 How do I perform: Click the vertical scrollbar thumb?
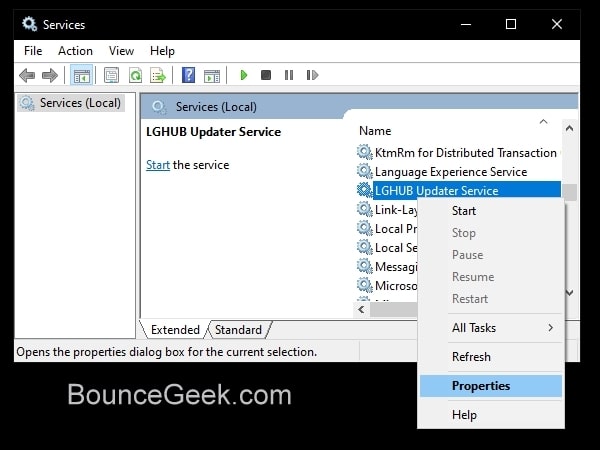pos(570,192)
